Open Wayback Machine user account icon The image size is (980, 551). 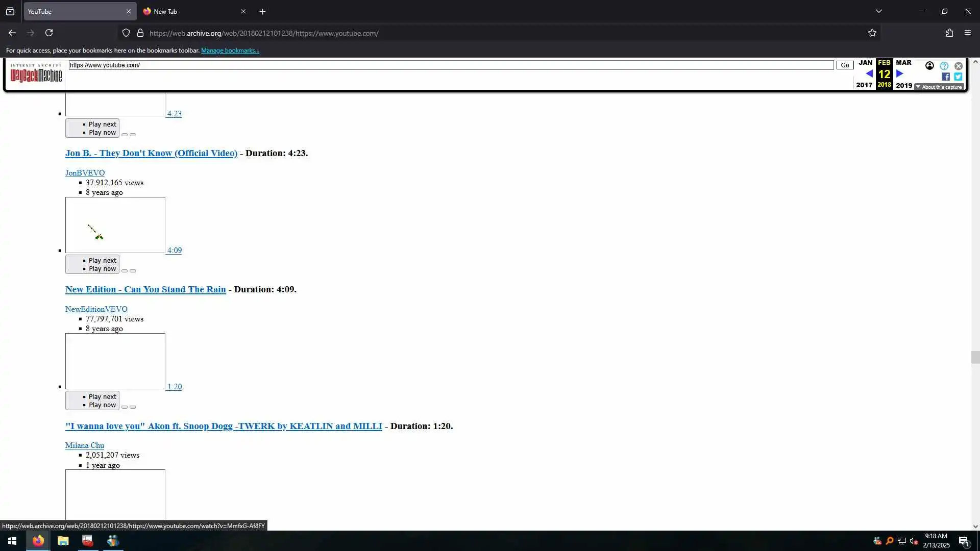coord(929,66)
